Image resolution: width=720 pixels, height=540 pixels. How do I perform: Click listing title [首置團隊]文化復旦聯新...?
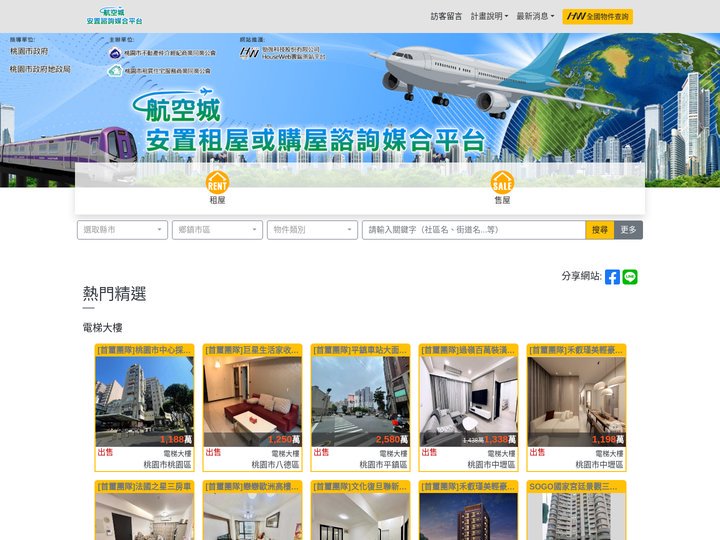coord(360,487)
